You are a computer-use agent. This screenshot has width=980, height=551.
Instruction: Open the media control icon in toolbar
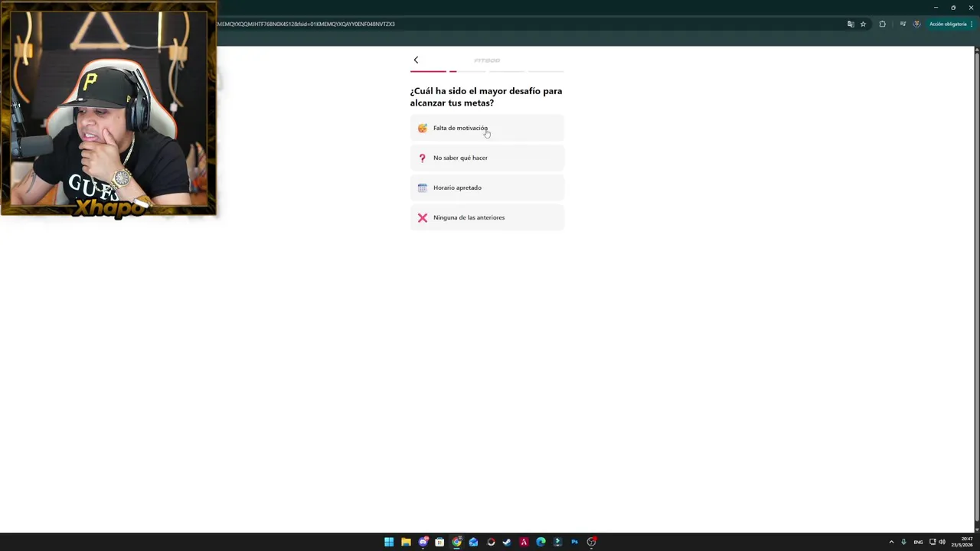[x=903, y=24]
